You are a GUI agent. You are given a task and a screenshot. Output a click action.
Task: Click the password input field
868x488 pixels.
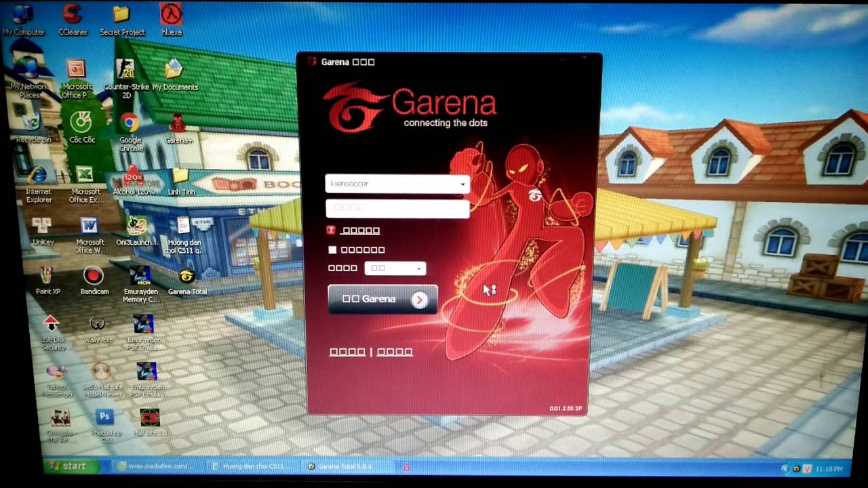[x=397, y=208]
